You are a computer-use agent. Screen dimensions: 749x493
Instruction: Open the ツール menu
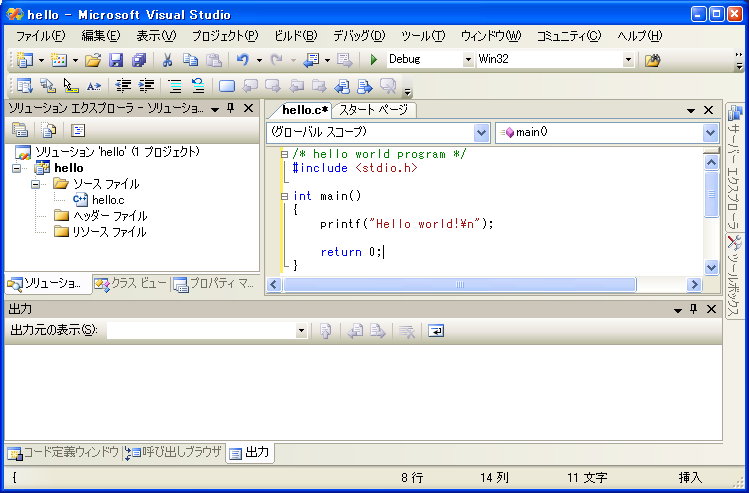(423, 36)
